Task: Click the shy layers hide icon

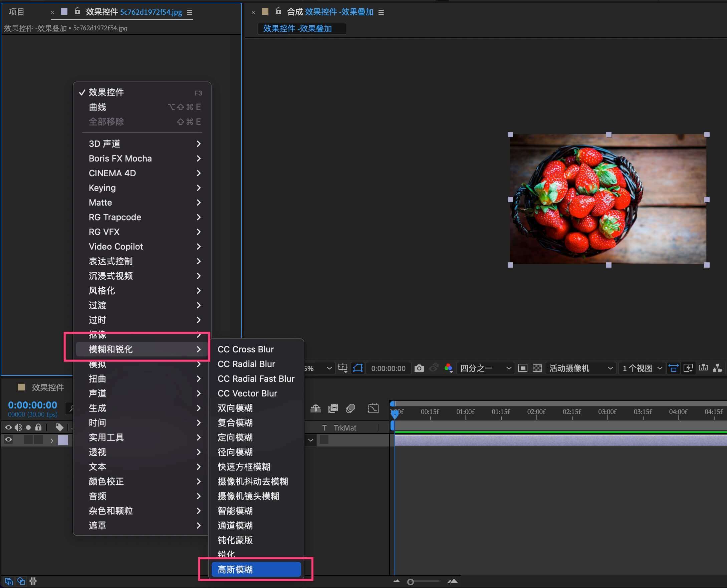Action: click(x=316, y=408)
